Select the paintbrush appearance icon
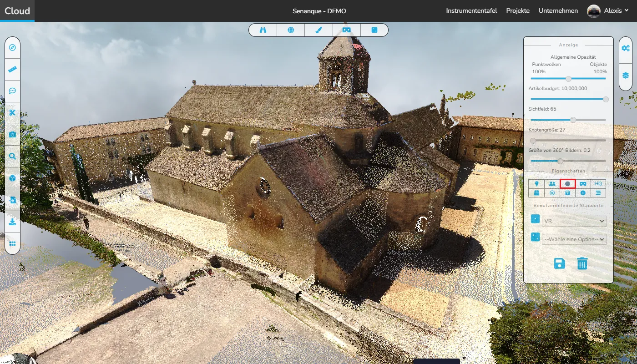Image resolution: width=637 pixels, height=364 pixels. (318, 30)
